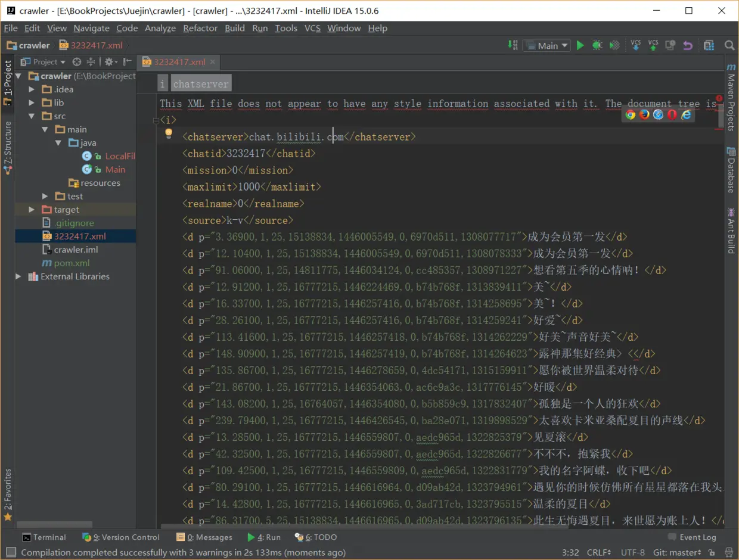Collapse the crawler root folder
The width and height of the screenshot is (739, 560).
[18, 76]
